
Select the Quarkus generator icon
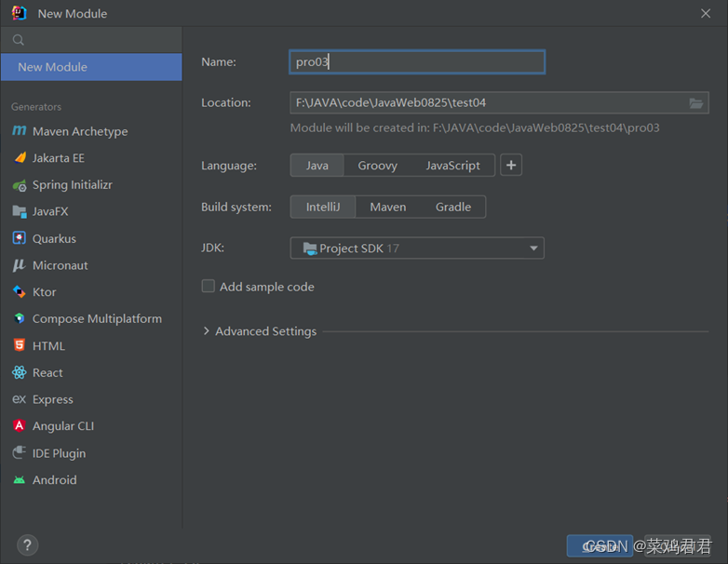[x=19, y=238]
